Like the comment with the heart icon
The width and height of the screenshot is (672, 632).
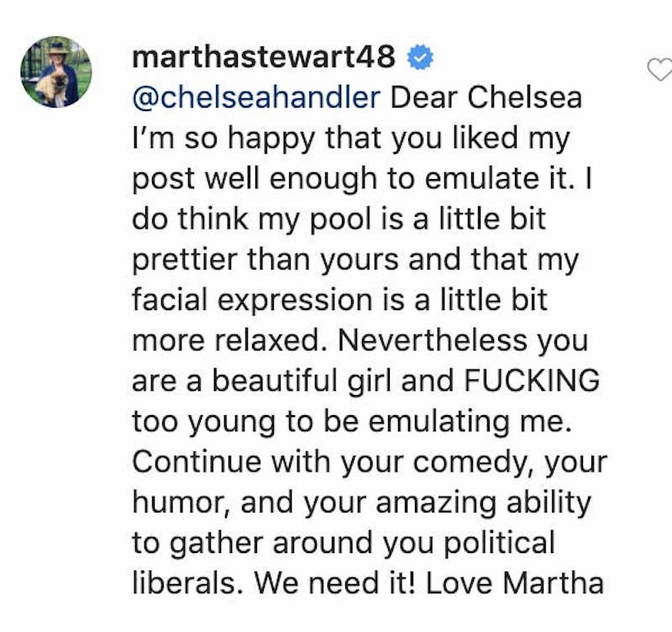pyautogui.click(x=660, y=70)
